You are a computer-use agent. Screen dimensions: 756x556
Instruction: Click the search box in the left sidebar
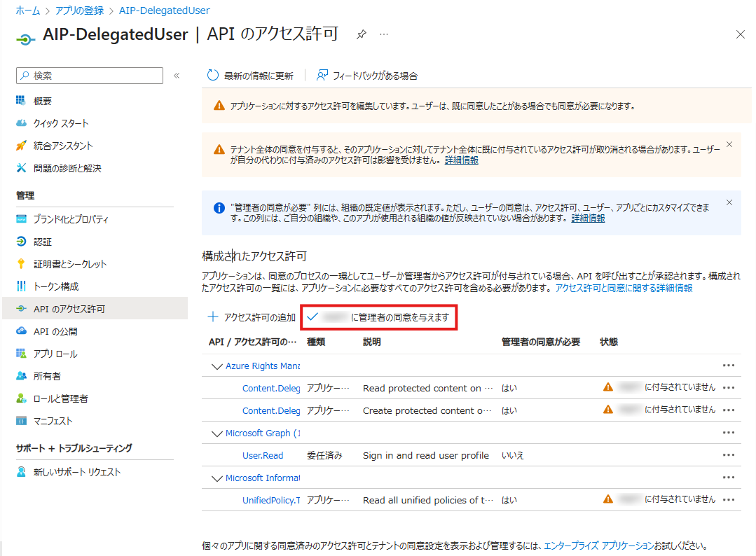tap(90, 76)
